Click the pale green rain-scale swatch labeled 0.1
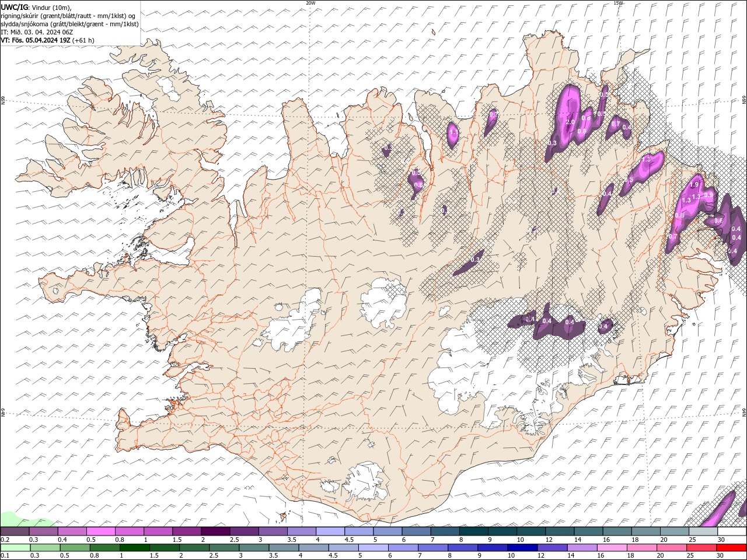Screen dimensions: 747x560 pos(15,548)
